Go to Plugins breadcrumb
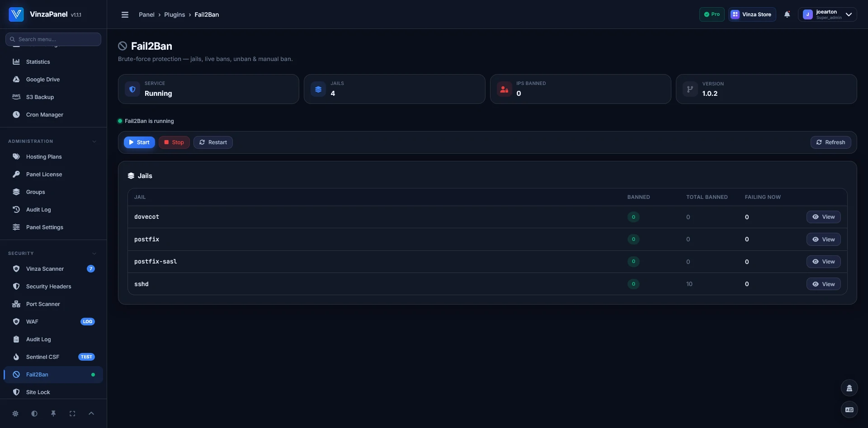Image resolution: width=868 pixels, height=428 pixels. coord(175,14)
